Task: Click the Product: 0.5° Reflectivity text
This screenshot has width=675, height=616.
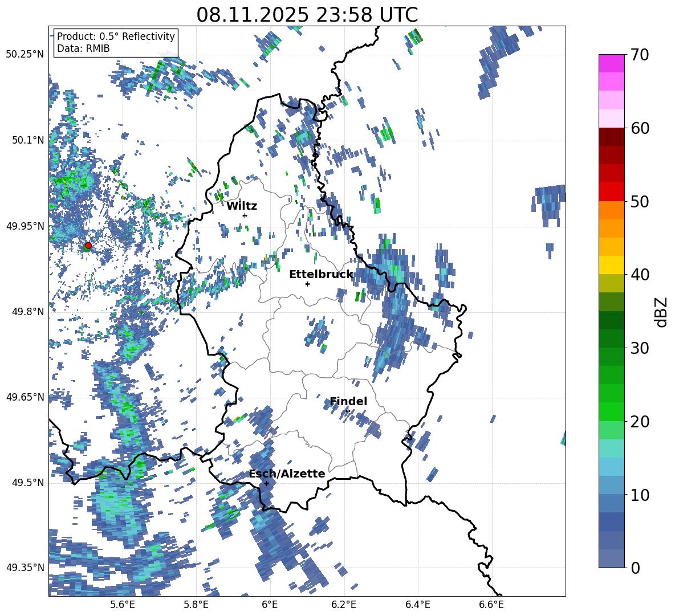Action: coord(116,36)
